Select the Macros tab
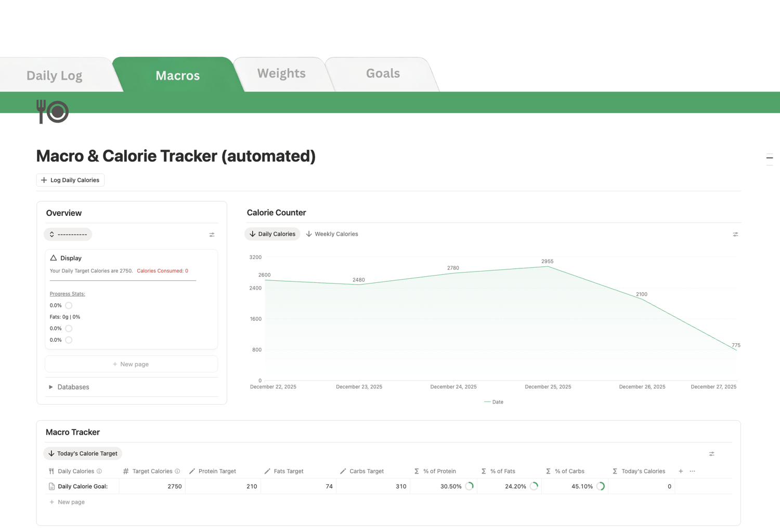The width and height of the screenshot is (780, 532). pos(178,75)
